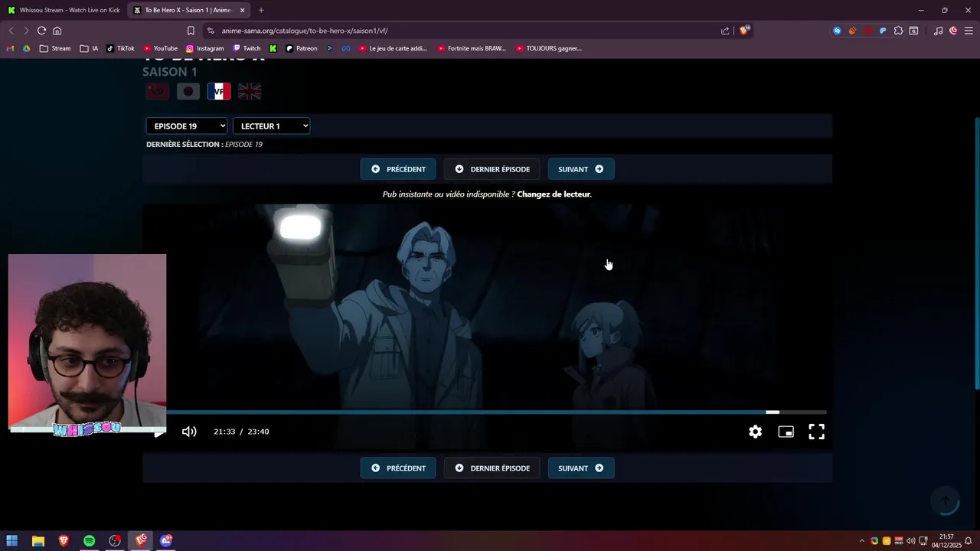Click the address bar URL
This screenshot has height=551, width=980.
[305, 31]
